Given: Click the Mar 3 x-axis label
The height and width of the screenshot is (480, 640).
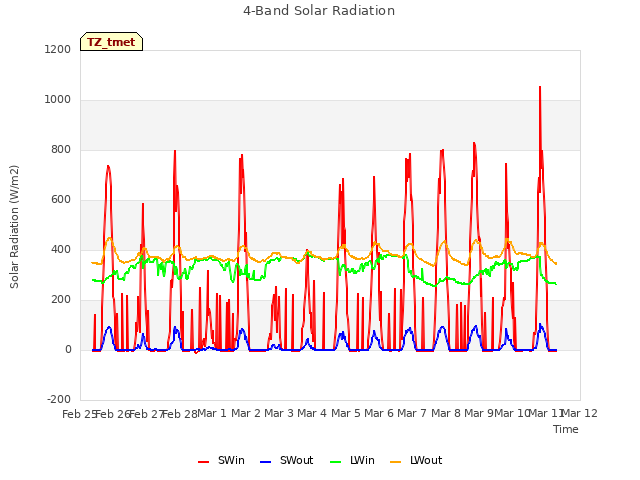Looking at the screenshot, I should (x=279, y=413).
